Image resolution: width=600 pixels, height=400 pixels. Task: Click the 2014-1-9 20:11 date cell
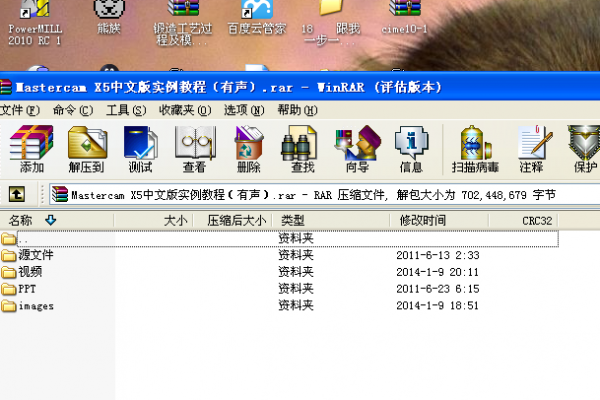point(437,272)
